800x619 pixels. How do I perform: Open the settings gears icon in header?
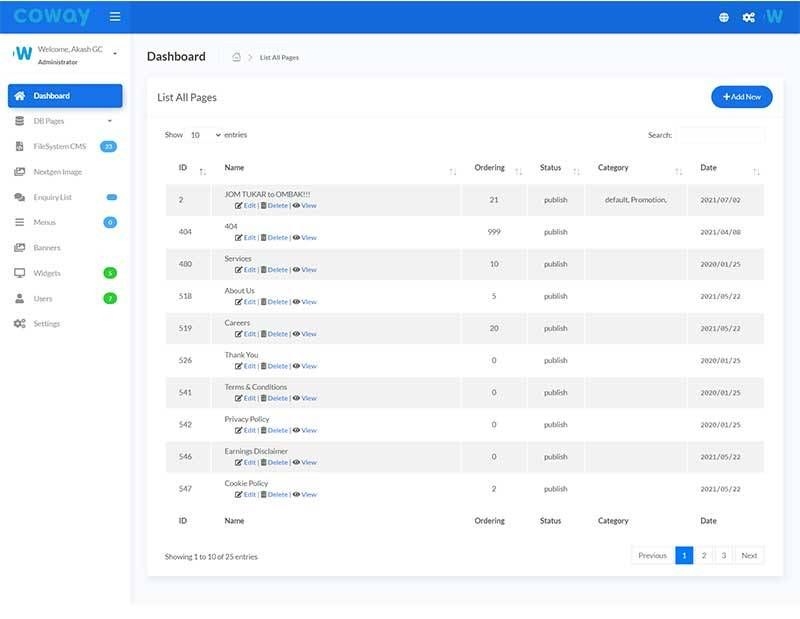click(748, 17)
